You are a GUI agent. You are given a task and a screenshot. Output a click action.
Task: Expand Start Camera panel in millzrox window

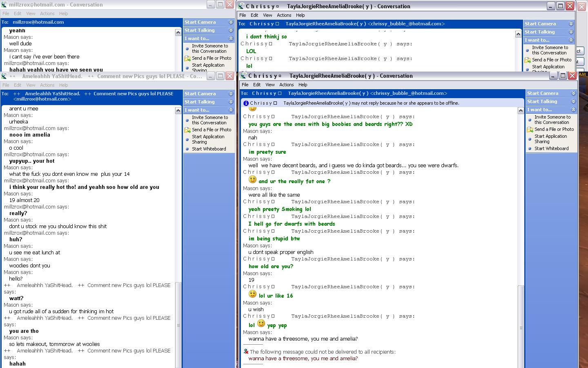231,22
